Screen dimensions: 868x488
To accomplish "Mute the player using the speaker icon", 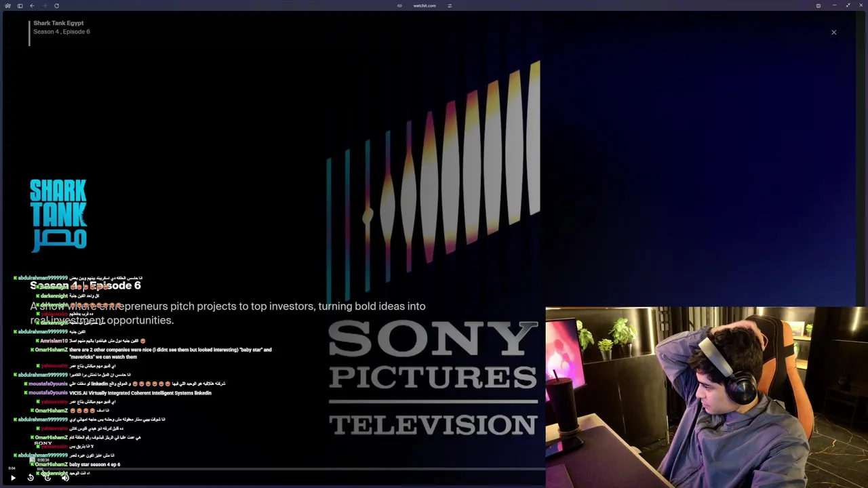I will [65, 478].
